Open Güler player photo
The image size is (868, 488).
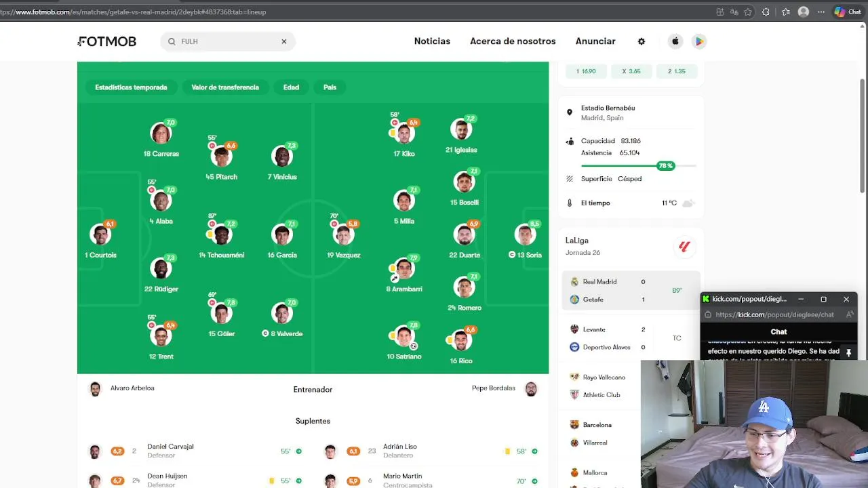pos(221,313)
